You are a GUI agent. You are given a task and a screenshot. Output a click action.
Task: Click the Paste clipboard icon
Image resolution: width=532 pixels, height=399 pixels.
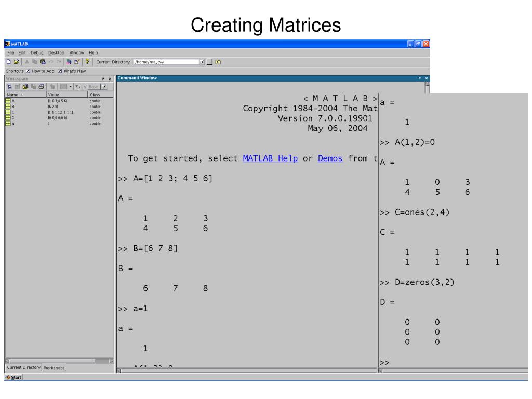pyautogui.click(x=43, y=62)
